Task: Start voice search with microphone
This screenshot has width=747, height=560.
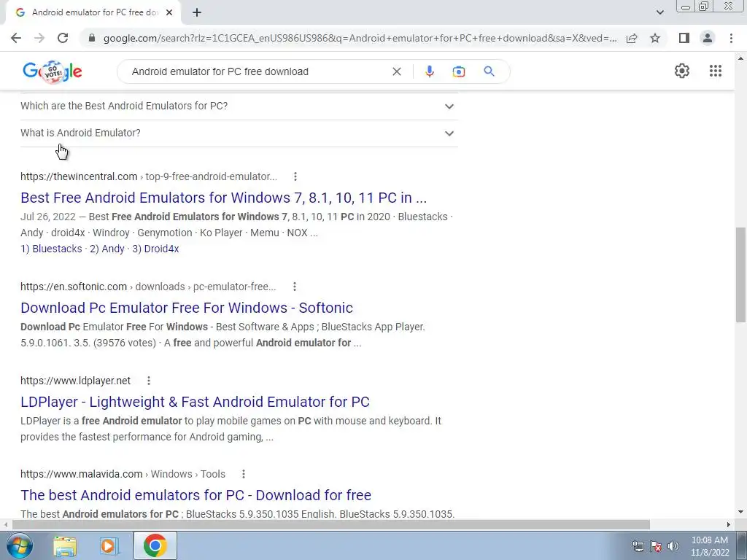Action: pos(429,71)
